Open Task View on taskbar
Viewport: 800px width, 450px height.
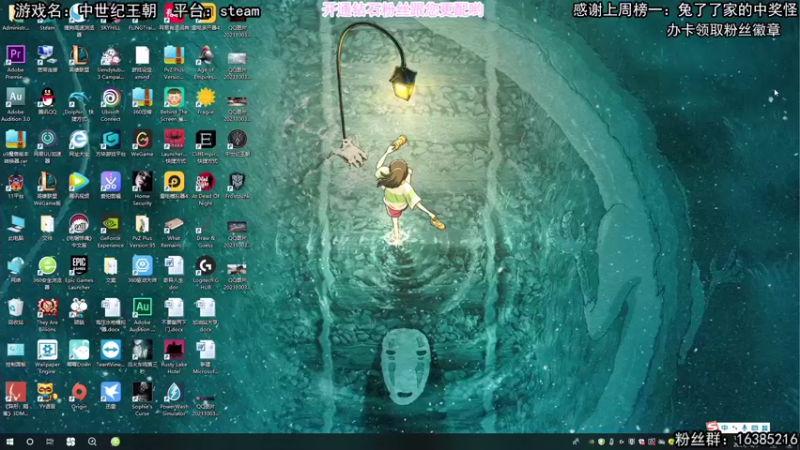pos(49,442)
